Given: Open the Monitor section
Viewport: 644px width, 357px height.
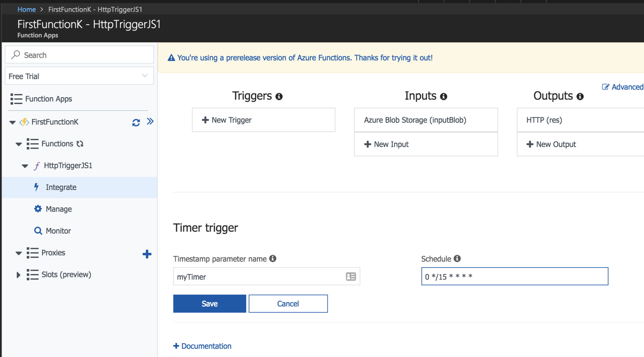Looking at the screenshot, I should [x=58, y=231].
